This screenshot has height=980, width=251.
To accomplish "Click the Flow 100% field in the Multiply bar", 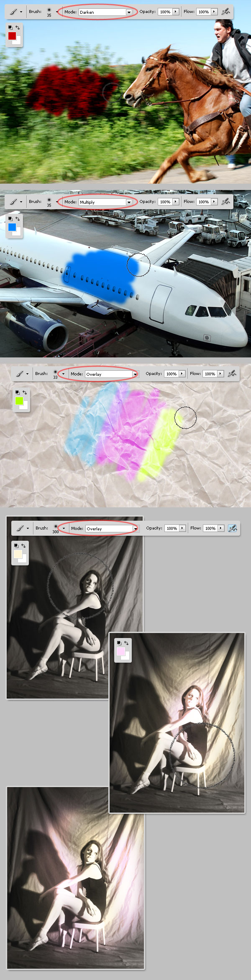I will pyautogui.click(x=204, y=202).
